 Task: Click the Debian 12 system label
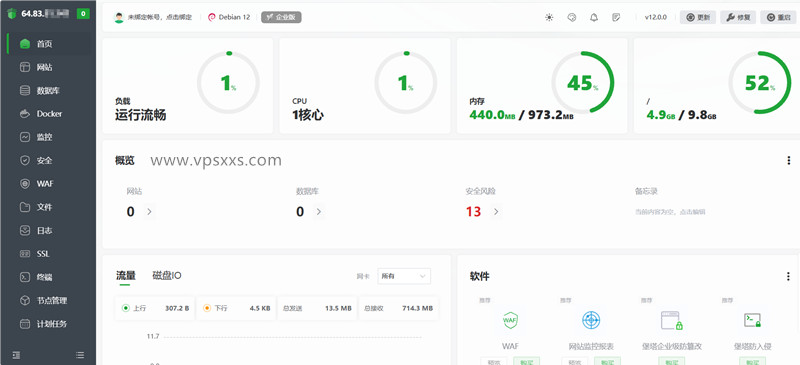click(229, 17)
